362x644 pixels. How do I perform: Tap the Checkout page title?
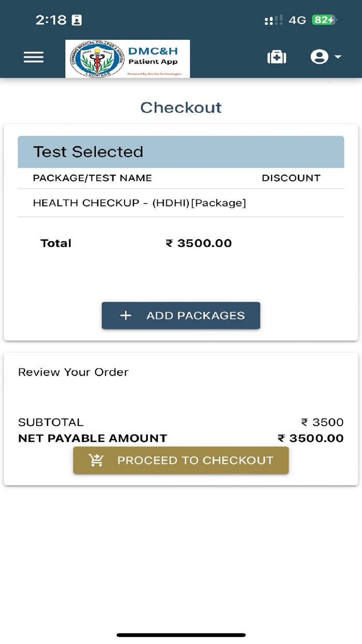(x=180, y=108)
